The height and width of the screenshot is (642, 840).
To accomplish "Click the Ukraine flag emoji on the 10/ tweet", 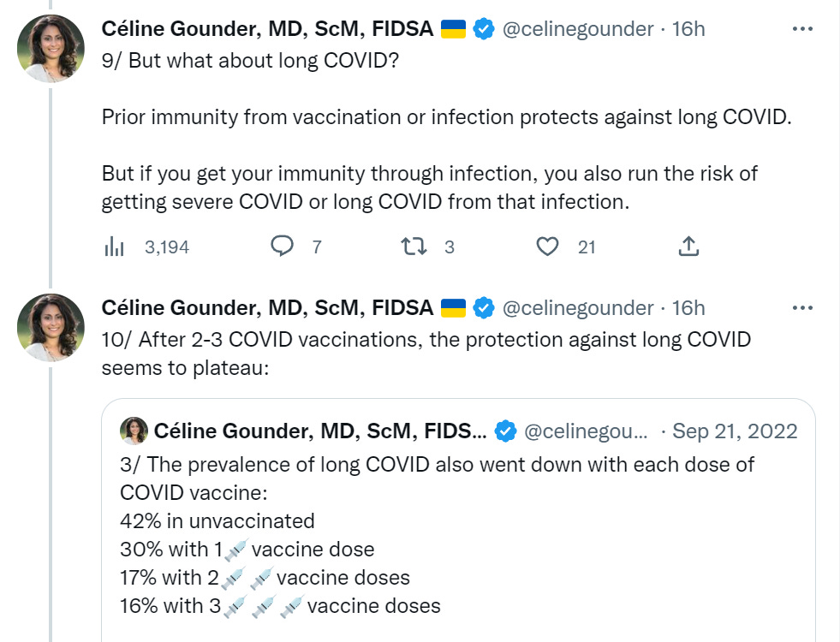I will pyautogui.click(x=453, y=308).
